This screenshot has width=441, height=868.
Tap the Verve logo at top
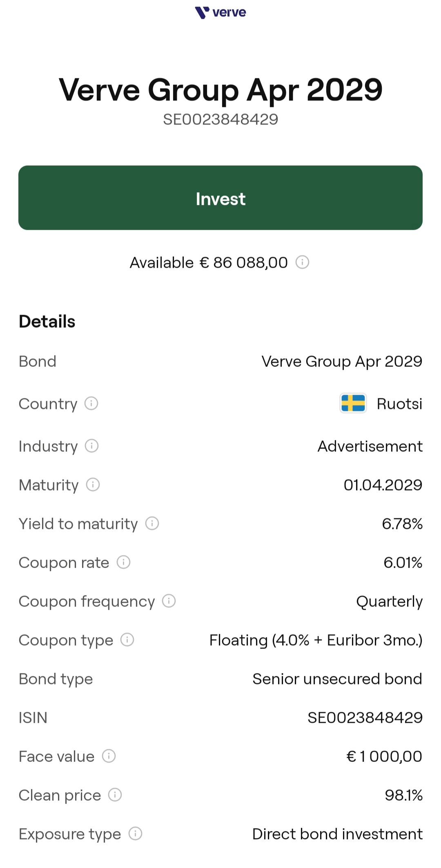pos(220,12)
